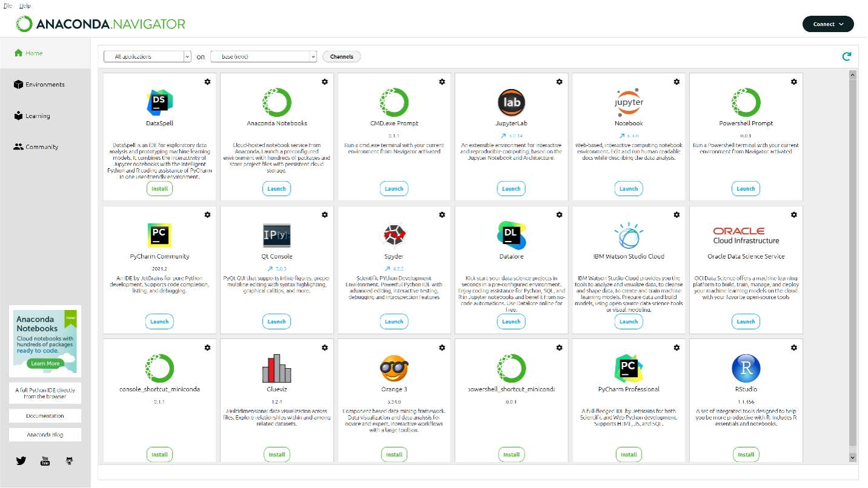This screenshot has height=488, width=868.
Task: Click the RStudio blue R logo
Action: pyautogui.click(x=746, y=368)
